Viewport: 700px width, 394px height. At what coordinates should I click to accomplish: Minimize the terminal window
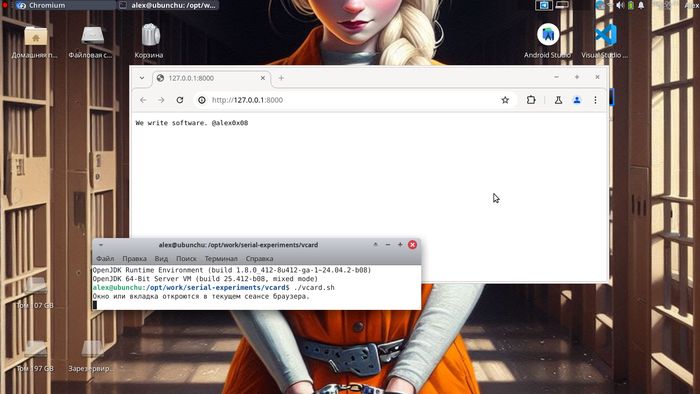point(388,245)
